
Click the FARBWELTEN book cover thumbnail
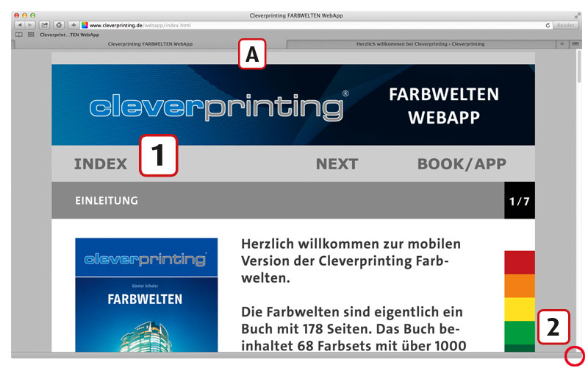[x=146, y=295]
